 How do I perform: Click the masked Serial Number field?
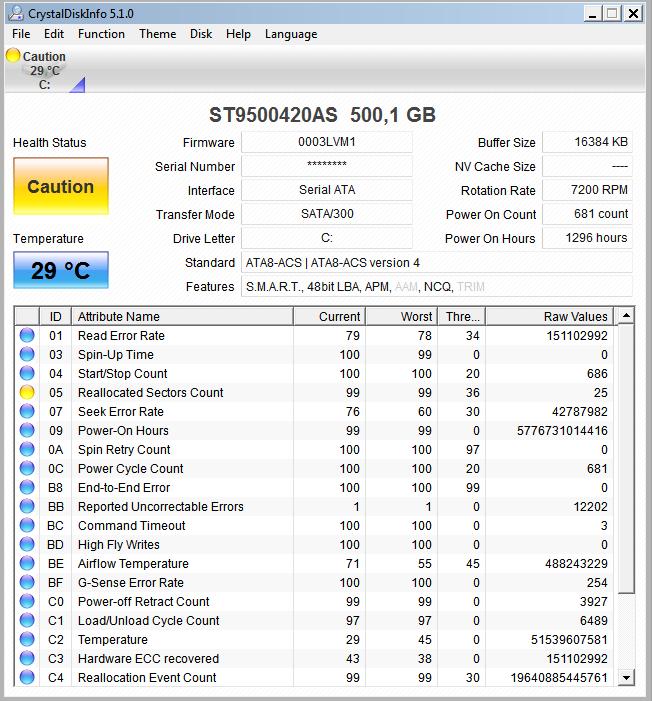[x=327, y=166]
